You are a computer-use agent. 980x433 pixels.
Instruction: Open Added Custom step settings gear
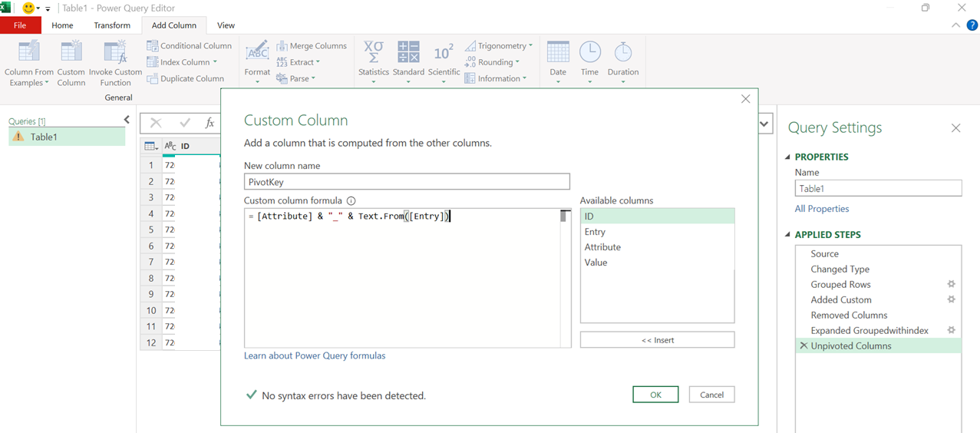pos(952,299)
